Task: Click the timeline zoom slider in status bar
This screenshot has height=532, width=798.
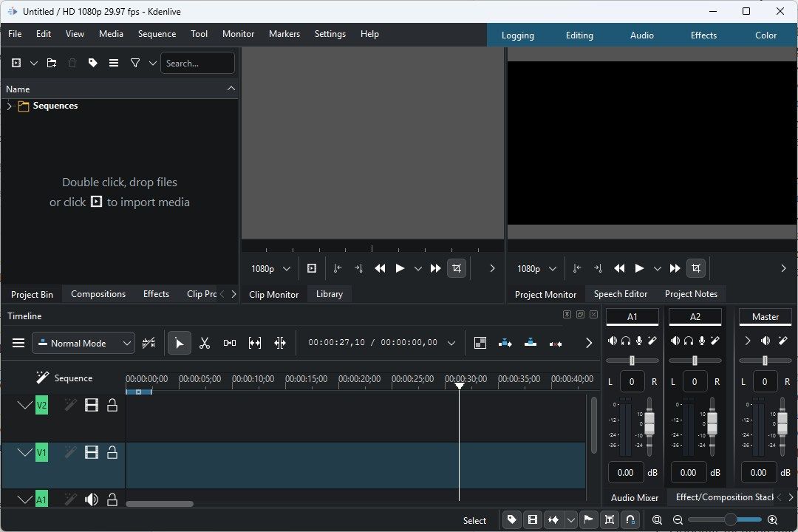Action: pos(726,519)
